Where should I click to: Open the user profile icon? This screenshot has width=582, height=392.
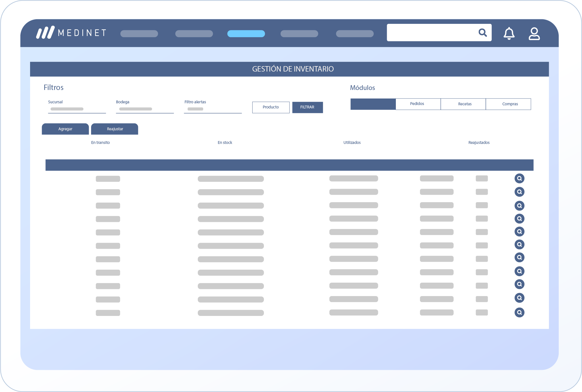point(534,33)
